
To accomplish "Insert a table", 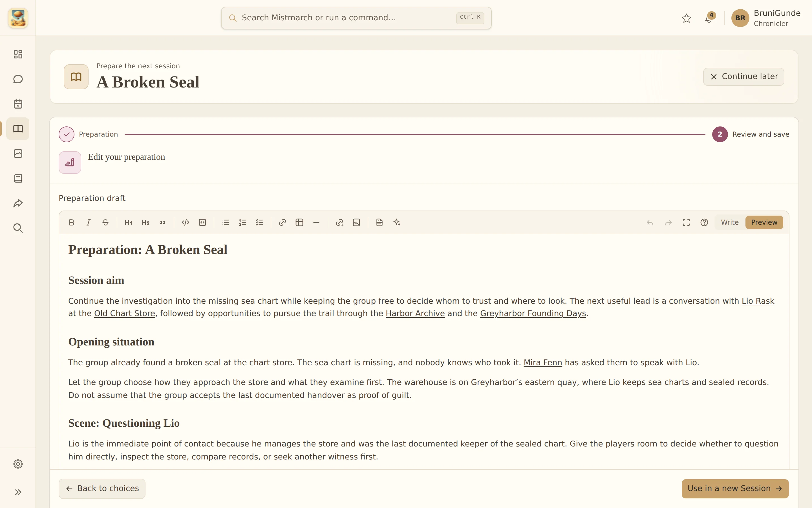I will 299,222.
